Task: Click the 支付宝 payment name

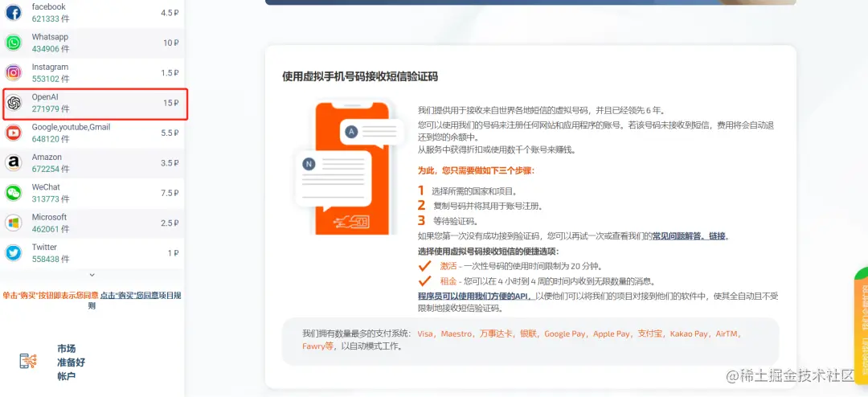Action: click(650, 334)
